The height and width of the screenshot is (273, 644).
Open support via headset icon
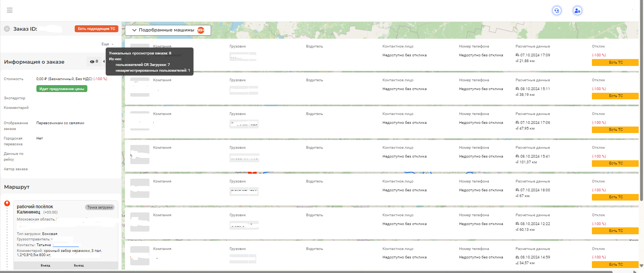coord(557,11)
